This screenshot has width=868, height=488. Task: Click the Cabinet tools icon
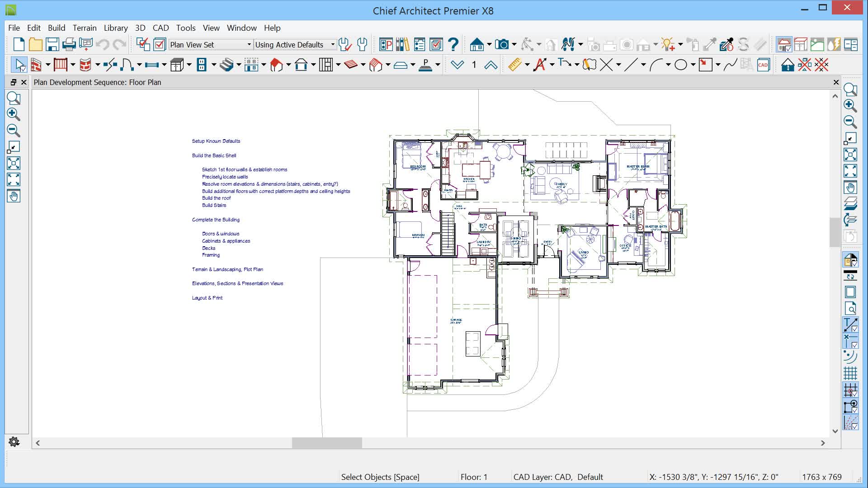[177, 65]
